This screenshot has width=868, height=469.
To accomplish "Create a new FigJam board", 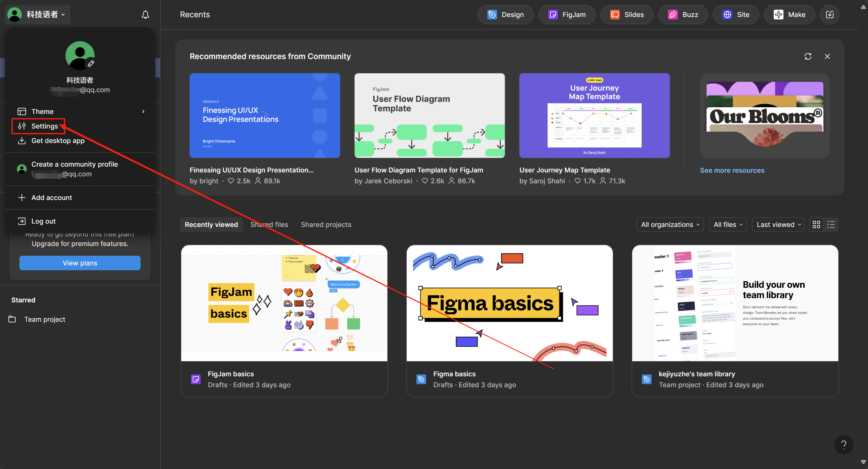I will coord(567,15).
